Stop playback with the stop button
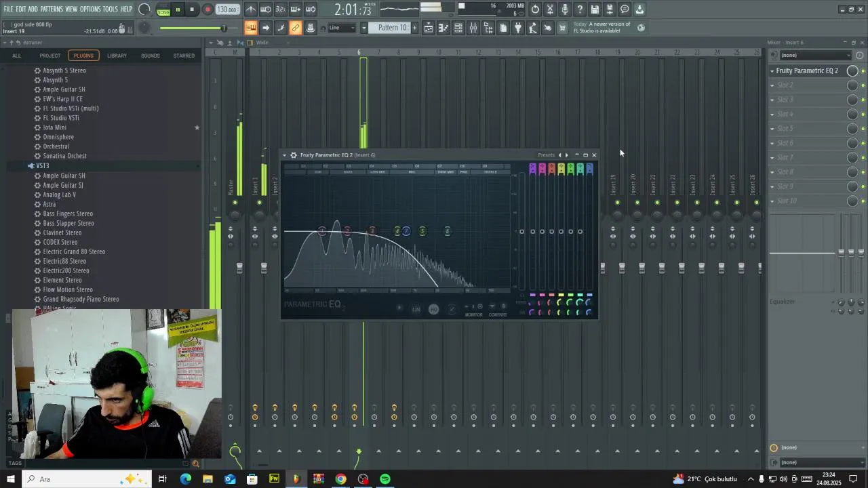The height and width of the screenshot is (488, 868). (192, 9)
